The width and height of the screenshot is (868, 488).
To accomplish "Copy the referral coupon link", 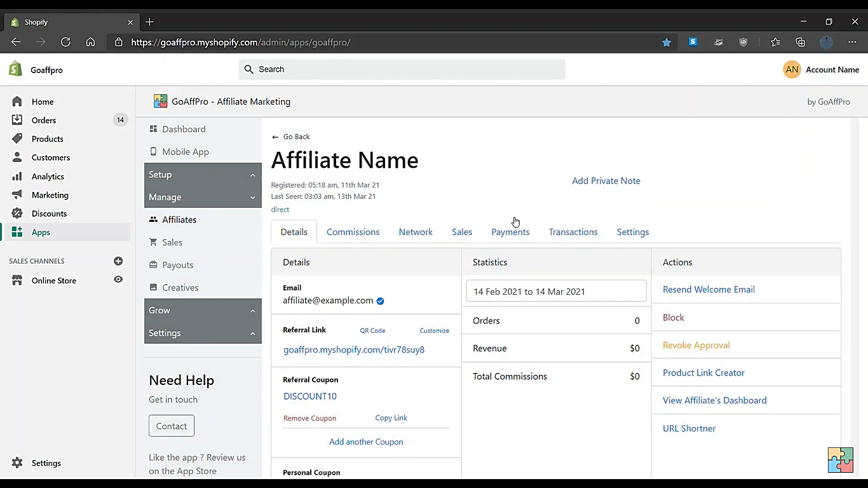I will click(x=391, y=417).
